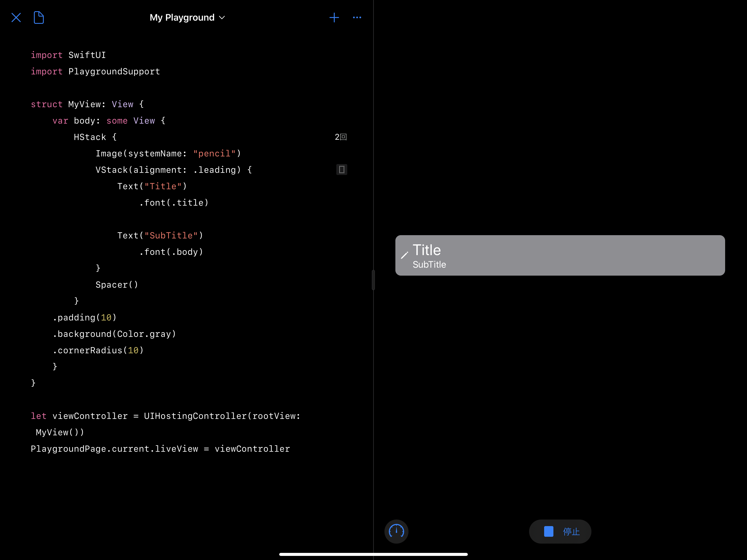The image size is (747, 560).
Task: Click the 'HStack {' code line
Action: tap(95, 137)
